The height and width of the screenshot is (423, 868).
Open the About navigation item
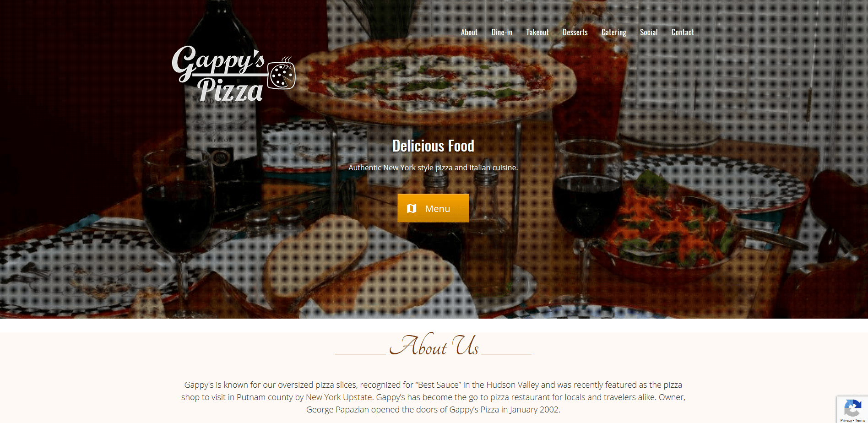pyautogui.click(x=469, y=33)
